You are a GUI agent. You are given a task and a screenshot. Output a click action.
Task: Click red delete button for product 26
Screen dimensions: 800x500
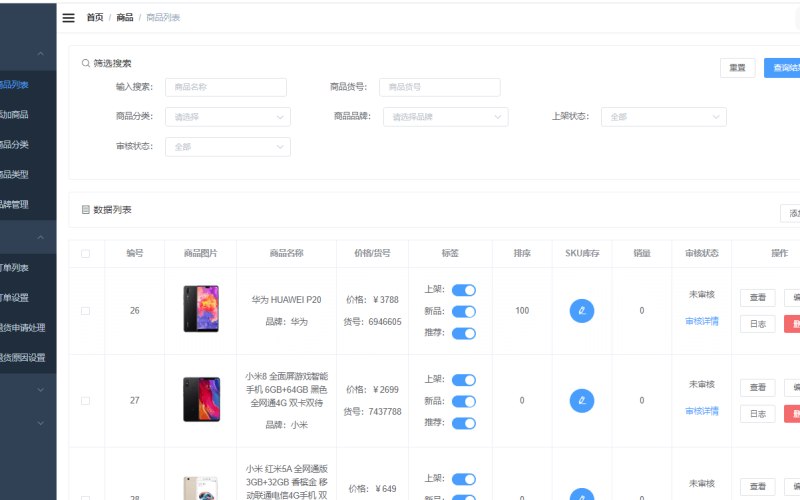tap(793, 324)
